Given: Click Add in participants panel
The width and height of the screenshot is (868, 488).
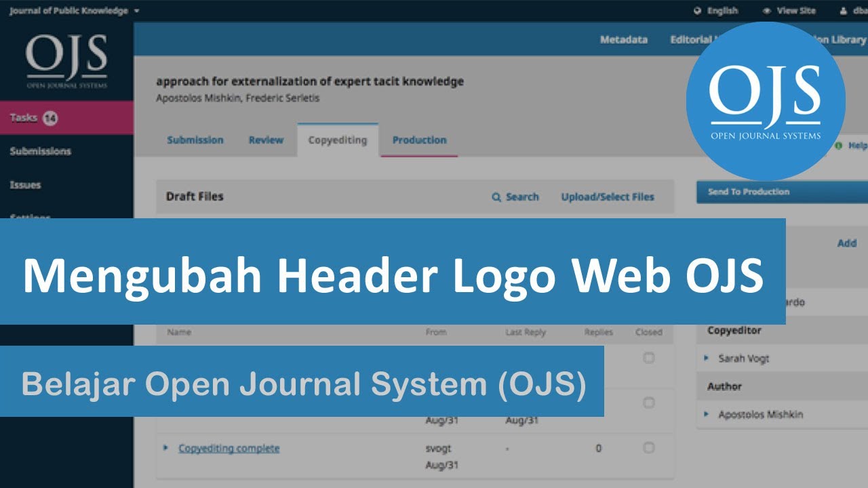Looking at the screenshot, I should tap(847, 243).
